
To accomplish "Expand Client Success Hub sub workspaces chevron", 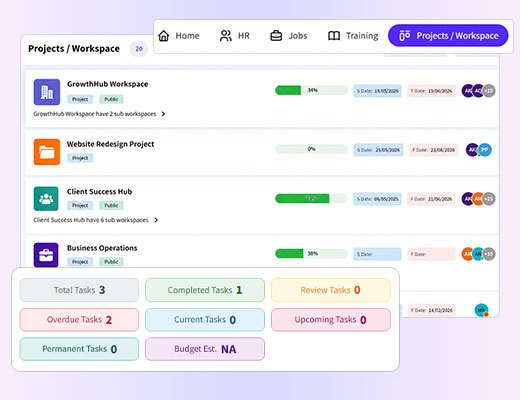I will point(156,220).
